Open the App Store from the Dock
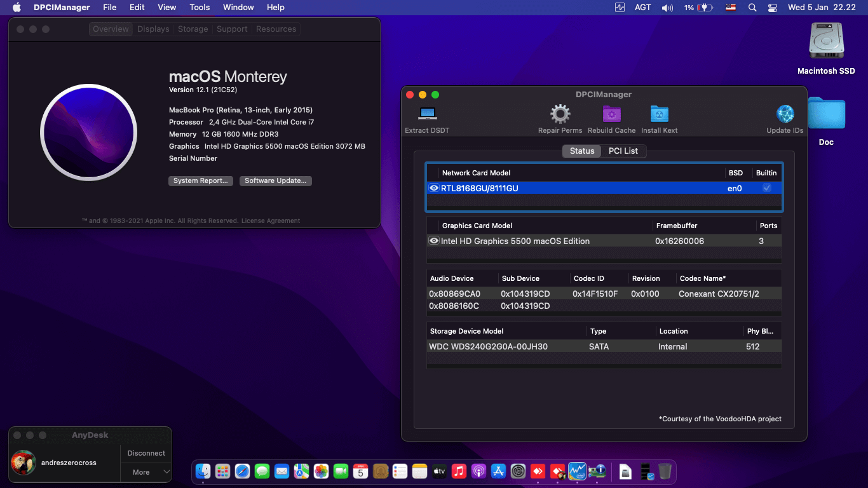This screenshot has height=488, width=868. [498, 472]
